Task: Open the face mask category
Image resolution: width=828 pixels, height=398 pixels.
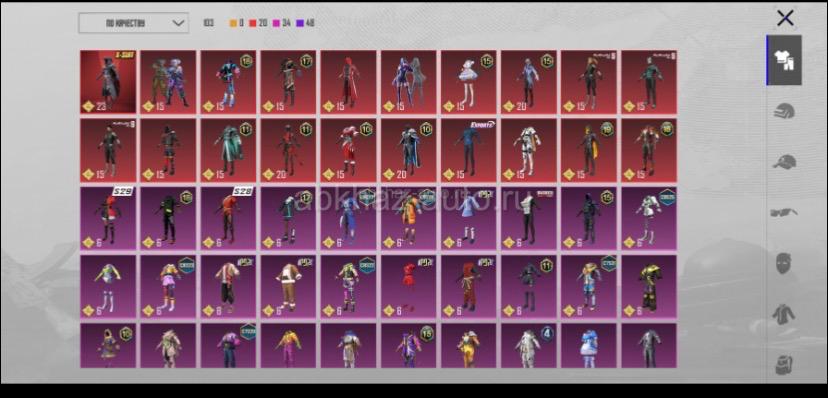Action: pos(784,263)
